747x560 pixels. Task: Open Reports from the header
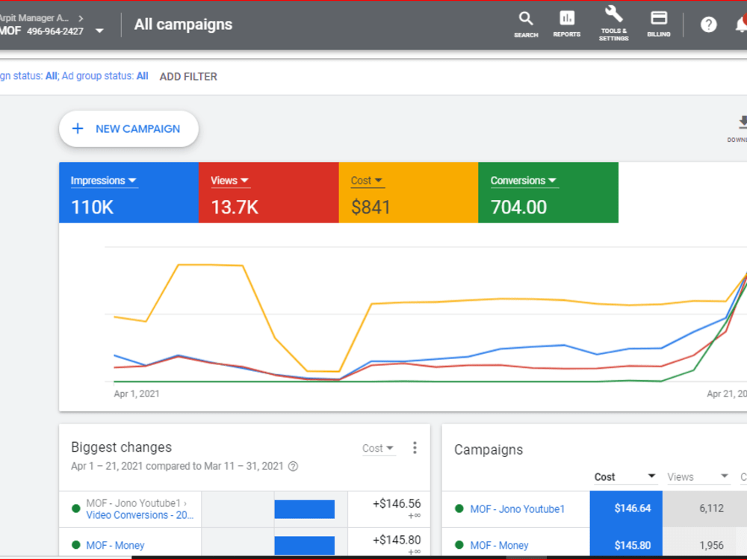566,24
